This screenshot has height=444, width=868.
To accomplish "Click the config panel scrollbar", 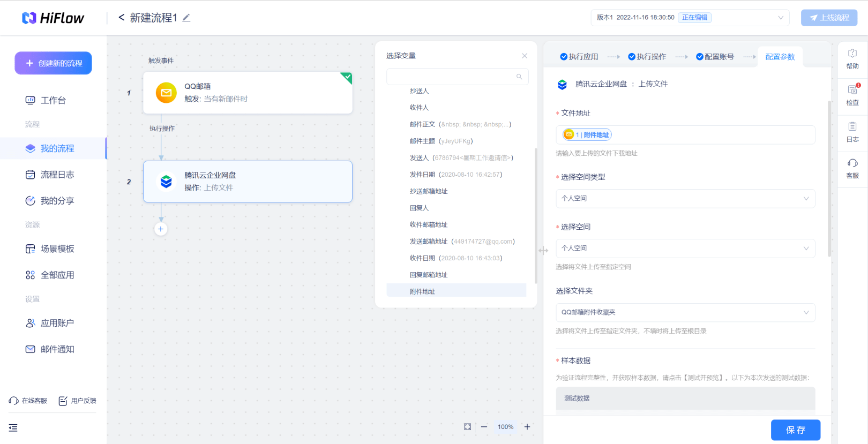I will click(829, 179).
